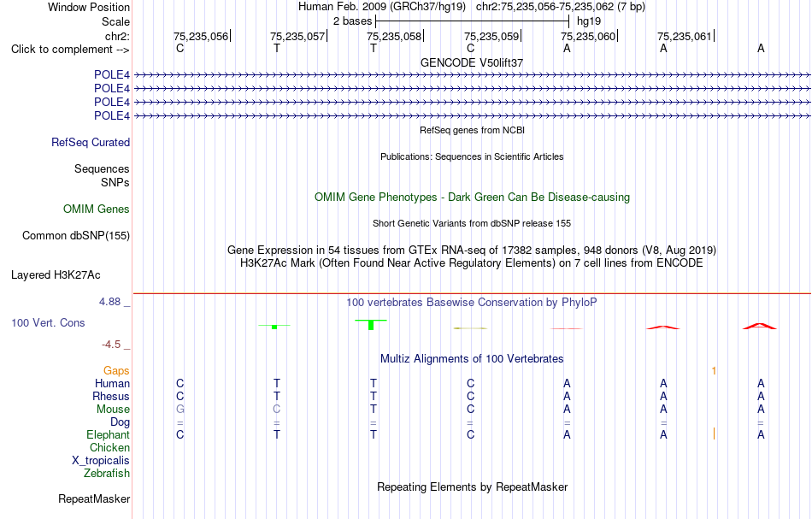The image size is (812, 519).
Task: Click the Common dbSNP(155) track label
Action: [76, 236]
